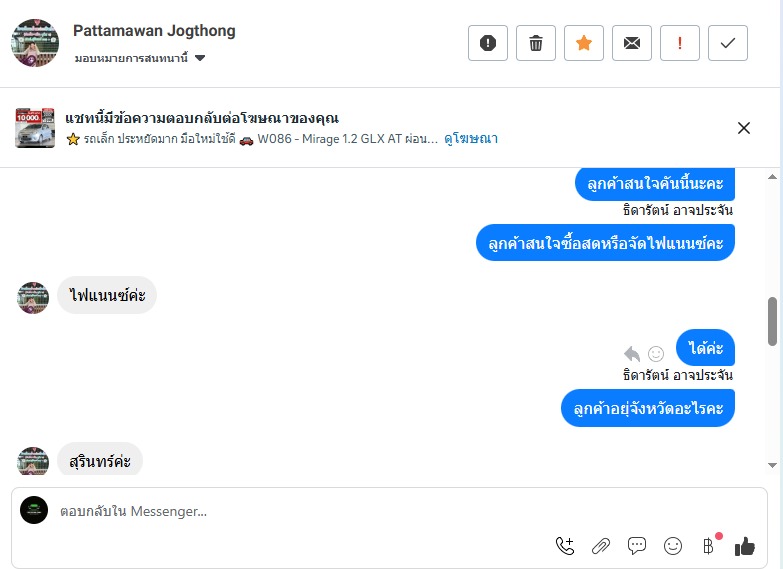Image resolution: width=783 pixels, height=569 pixels.
Task: Click the spam report octagon icon
Action: 488,43
